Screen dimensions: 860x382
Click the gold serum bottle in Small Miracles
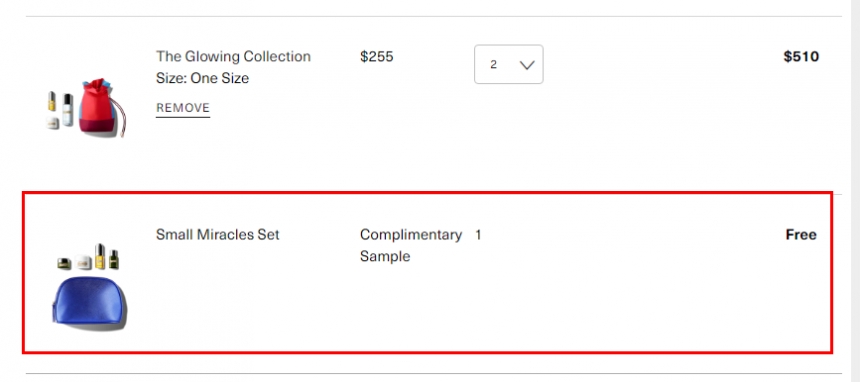coord(100,256)
